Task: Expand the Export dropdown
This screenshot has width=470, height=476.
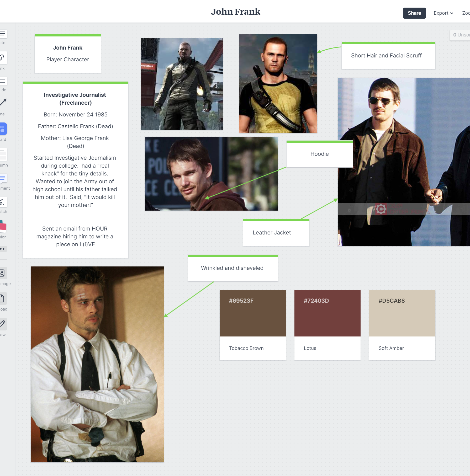Action: [x=443, y=13]
